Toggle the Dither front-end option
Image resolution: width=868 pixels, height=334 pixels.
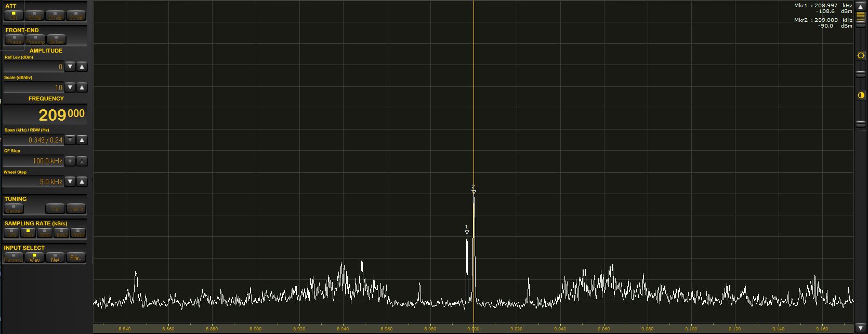click(57, 40)
